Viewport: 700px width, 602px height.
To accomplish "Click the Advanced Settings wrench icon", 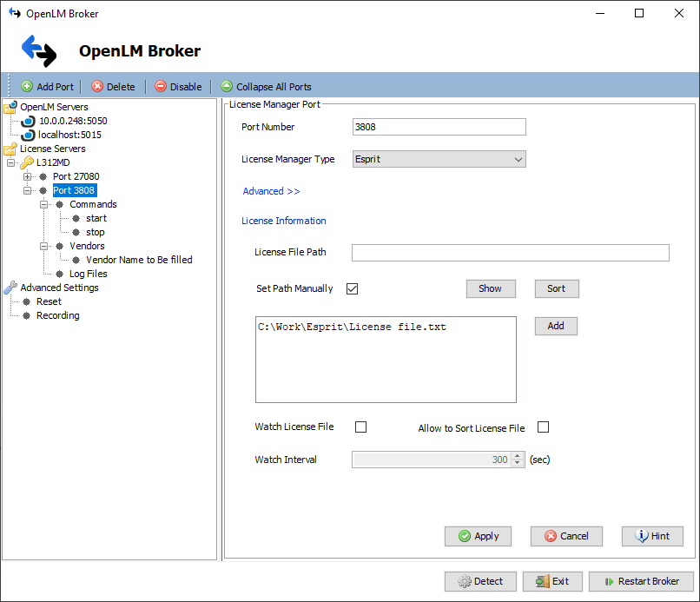I will 10,288.
